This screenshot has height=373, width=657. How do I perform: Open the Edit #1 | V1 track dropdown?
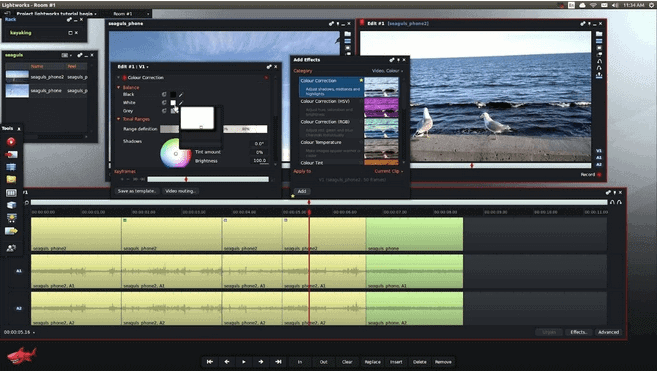(x=133, y=67)
